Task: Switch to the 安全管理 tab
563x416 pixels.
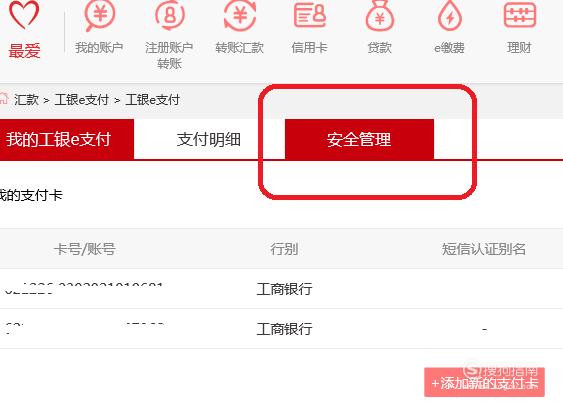Action: coord(359,139)
